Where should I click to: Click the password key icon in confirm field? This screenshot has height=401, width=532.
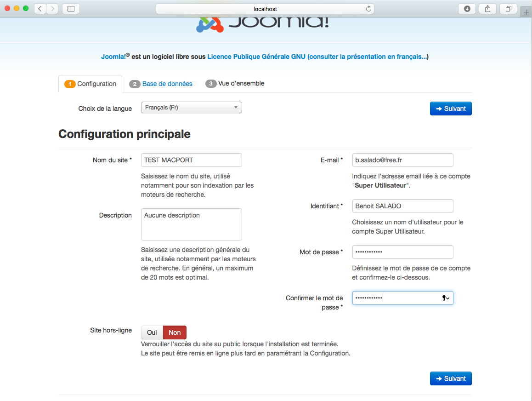click(445, 298)
